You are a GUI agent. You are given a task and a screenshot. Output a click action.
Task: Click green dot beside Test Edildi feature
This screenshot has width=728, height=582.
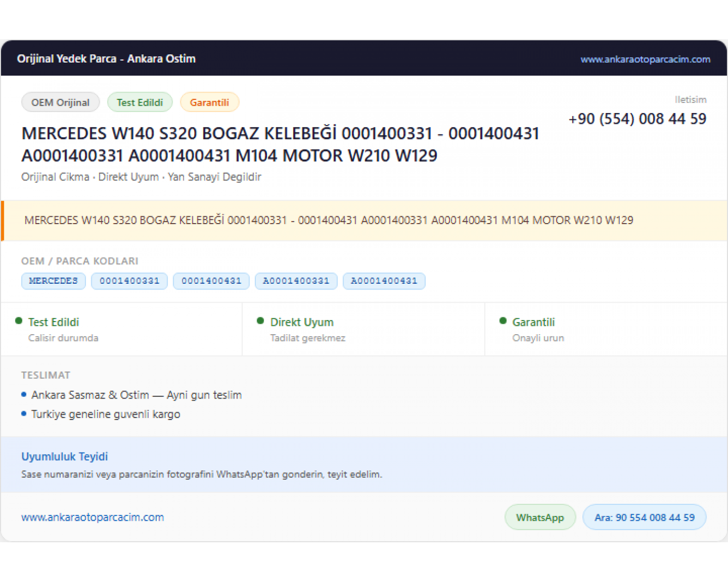[x=19, y=321]
